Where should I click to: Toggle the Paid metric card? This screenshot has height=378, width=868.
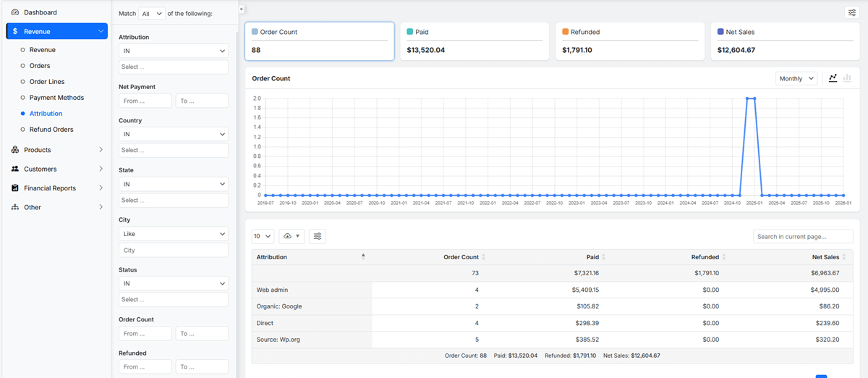[x=477, y=41]
